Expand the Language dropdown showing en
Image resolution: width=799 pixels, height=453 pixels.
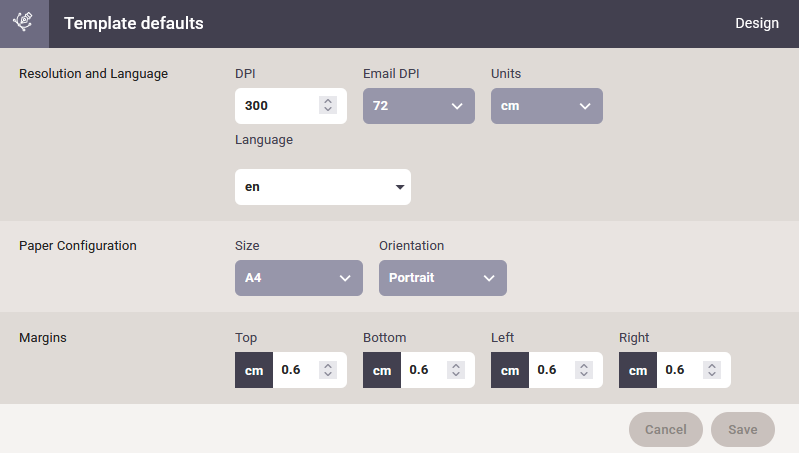[x=323, y=187]
